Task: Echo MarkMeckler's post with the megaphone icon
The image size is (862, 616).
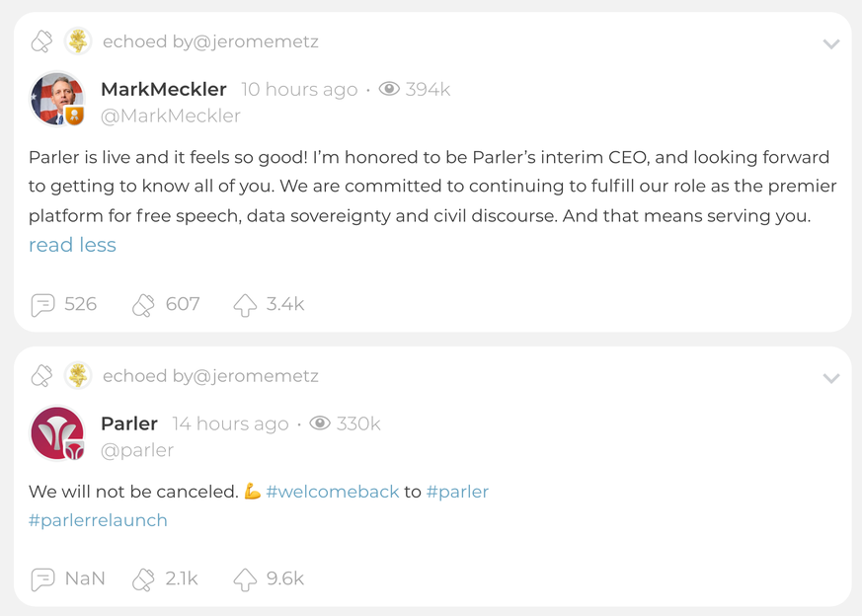Action: [143, 305]
